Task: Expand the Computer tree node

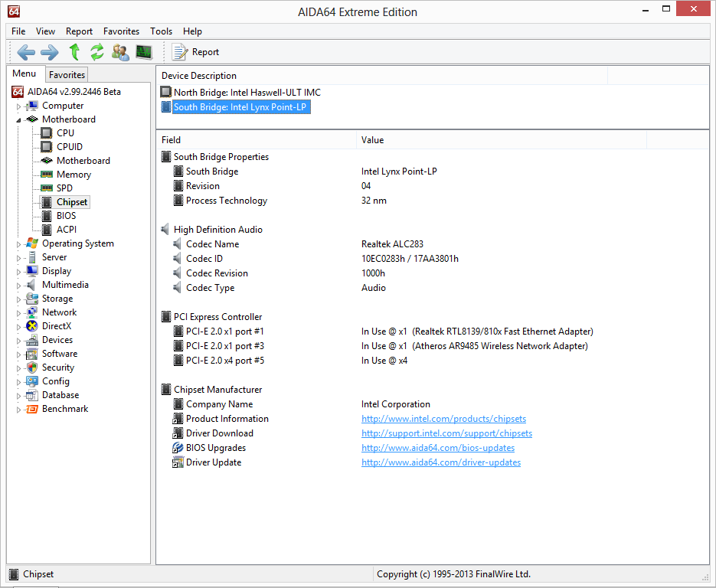Action: click(x=18, y=106)
